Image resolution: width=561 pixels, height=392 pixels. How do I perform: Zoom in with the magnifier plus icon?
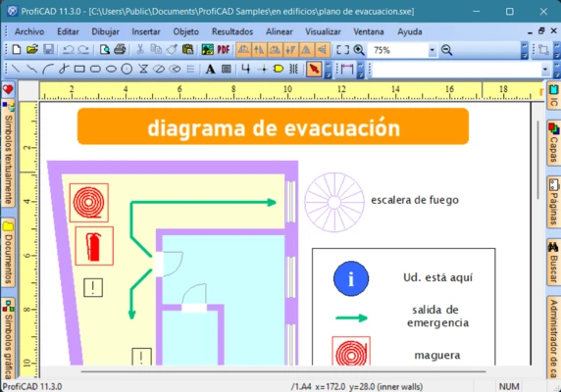click(359, 50)
